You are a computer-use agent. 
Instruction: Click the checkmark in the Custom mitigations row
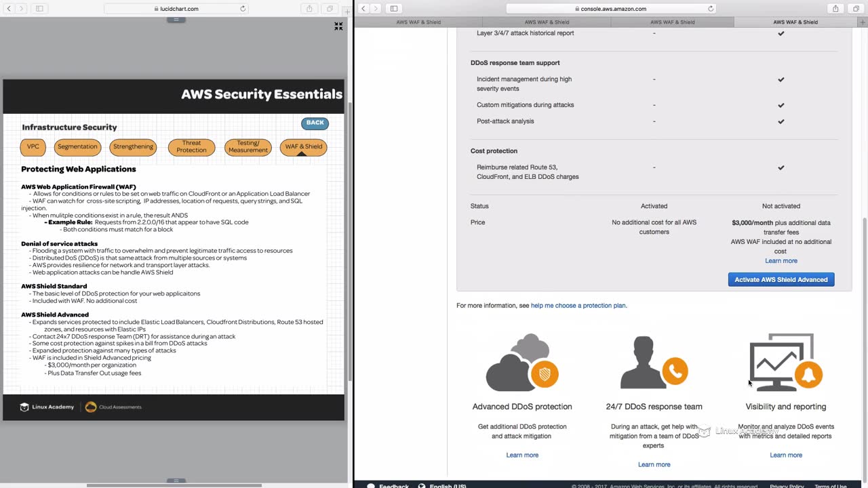click(781, 105)
